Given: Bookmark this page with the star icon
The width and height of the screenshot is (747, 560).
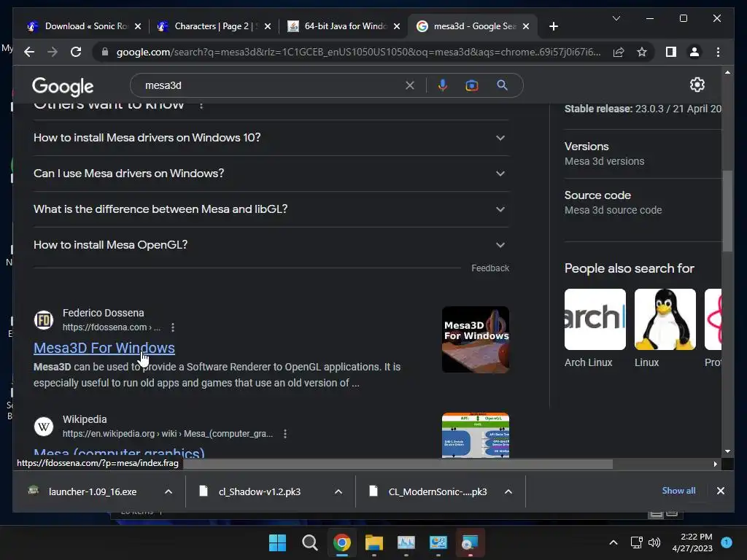Looking at the screenshot, I should pyautogui.click(x=642, y=52).
